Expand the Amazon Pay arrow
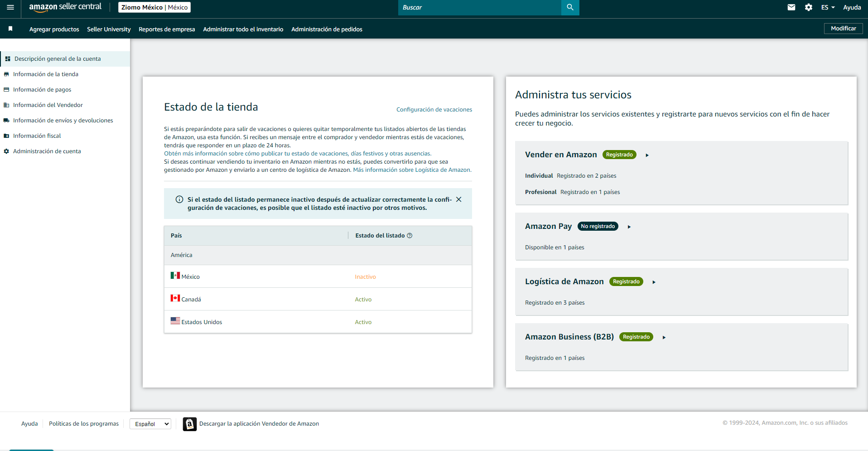 click(x=629, y=227)
